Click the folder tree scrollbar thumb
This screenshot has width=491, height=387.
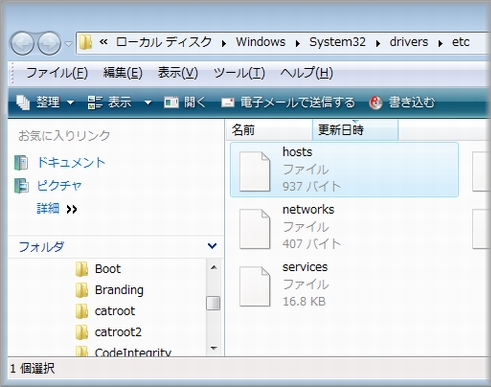coord(213,303)
